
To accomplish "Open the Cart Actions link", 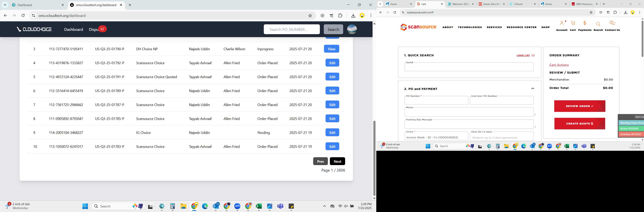I will pyautogui.click(x=559, y=65).
